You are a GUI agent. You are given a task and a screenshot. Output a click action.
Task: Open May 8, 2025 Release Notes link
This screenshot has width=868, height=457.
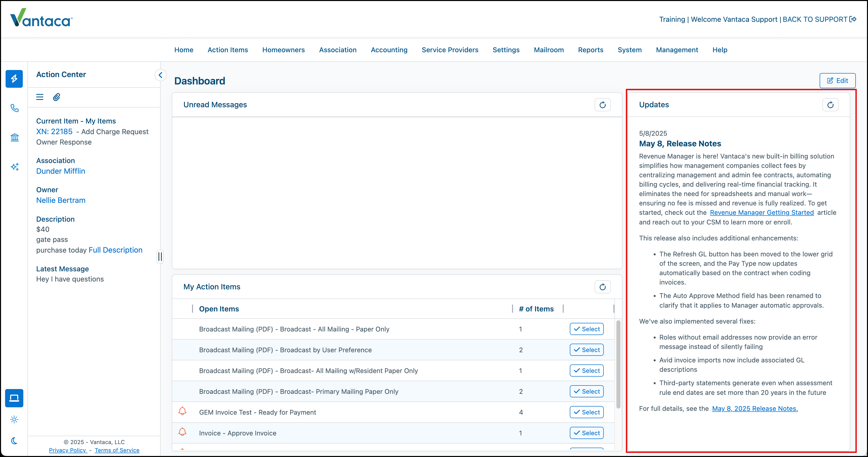tap(755, 408)
